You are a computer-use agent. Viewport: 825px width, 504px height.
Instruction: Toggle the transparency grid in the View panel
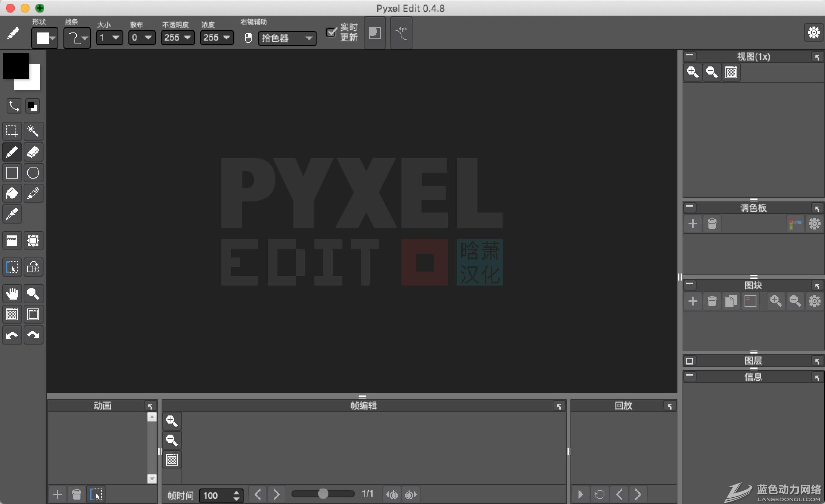click(731, 72)
